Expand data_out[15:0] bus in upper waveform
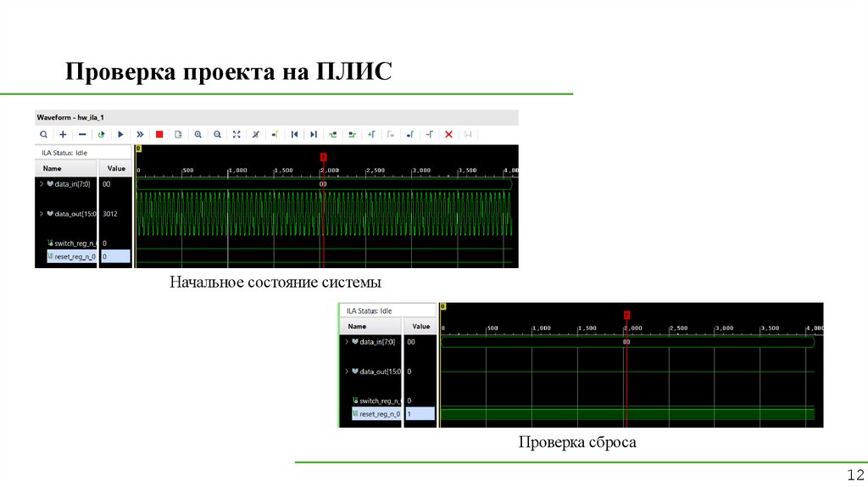This screenshot has height=487, width=868. click(42, 214)
